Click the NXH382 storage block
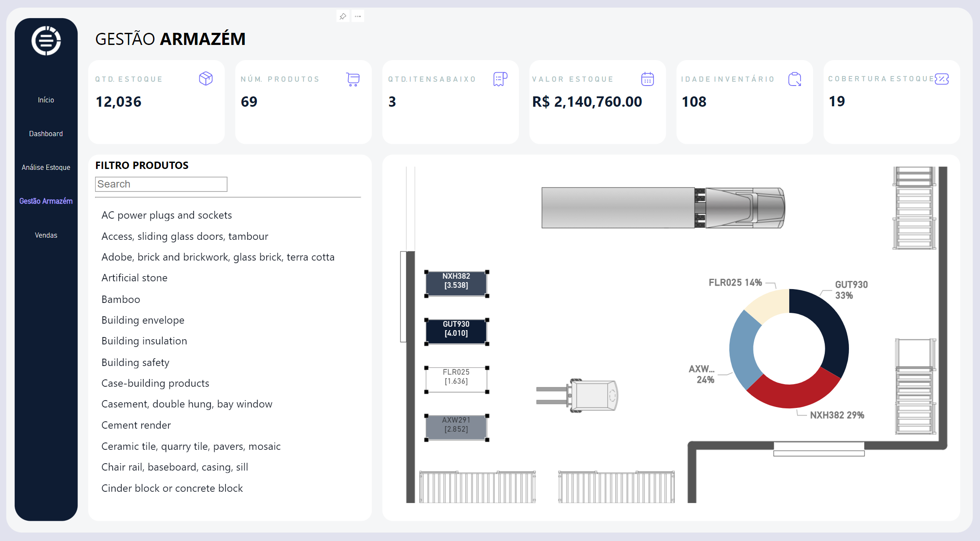 tap(456, 284)
